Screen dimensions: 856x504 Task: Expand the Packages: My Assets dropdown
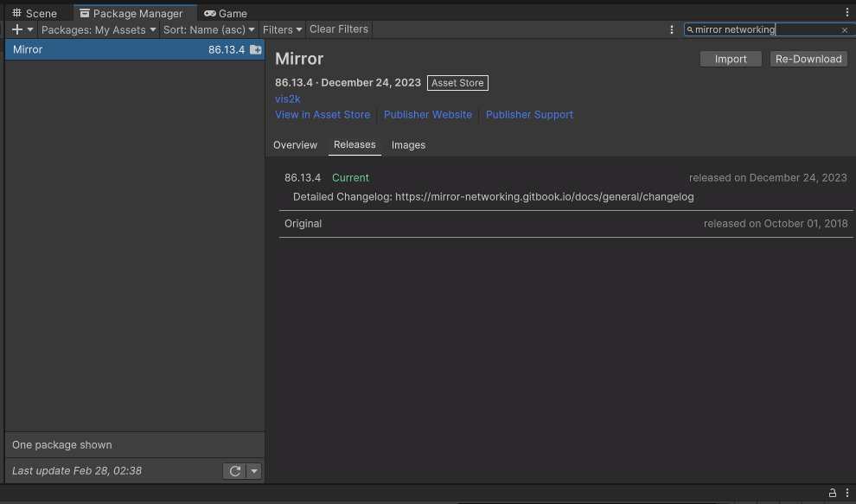[x=99, y=29]
